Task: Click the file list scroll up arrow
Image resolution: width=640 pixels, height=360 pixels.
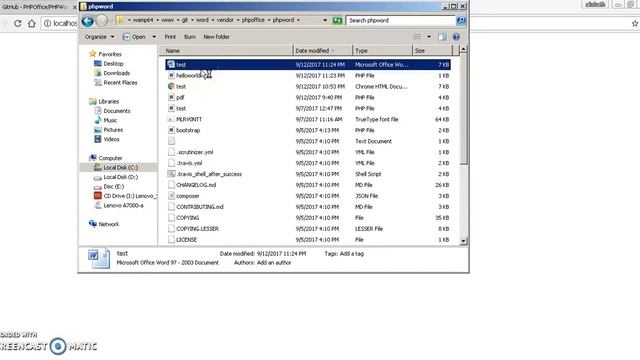Action: pyautogui.click(x=463, y=49)
